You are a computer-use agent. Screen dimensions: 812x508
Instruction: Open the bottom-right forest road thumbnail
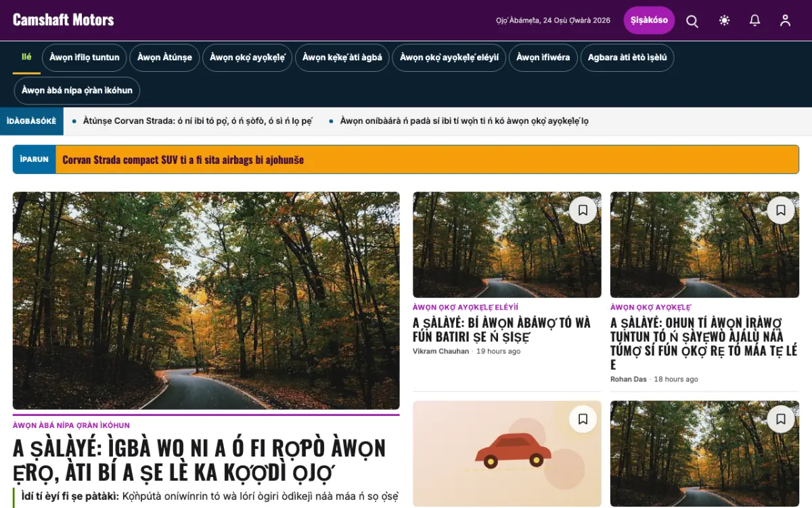point(704,454)
